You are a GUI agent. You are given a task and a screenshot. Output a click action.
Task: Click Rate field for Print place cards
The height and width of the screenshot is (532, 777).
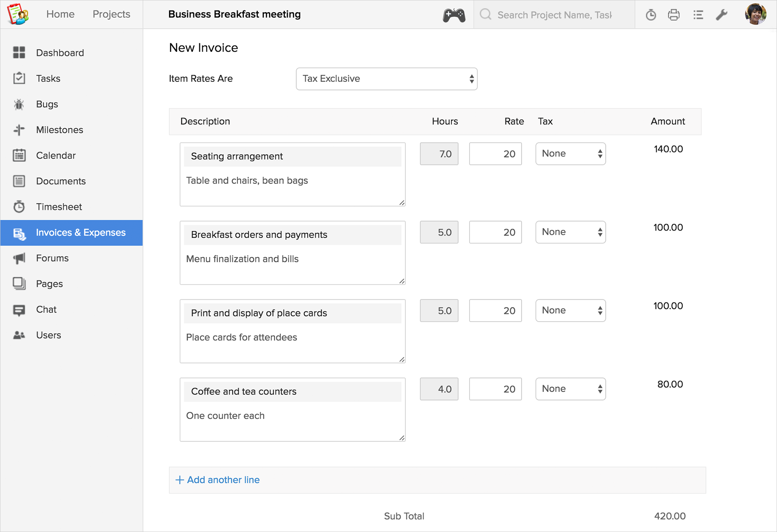pos(495,311)
